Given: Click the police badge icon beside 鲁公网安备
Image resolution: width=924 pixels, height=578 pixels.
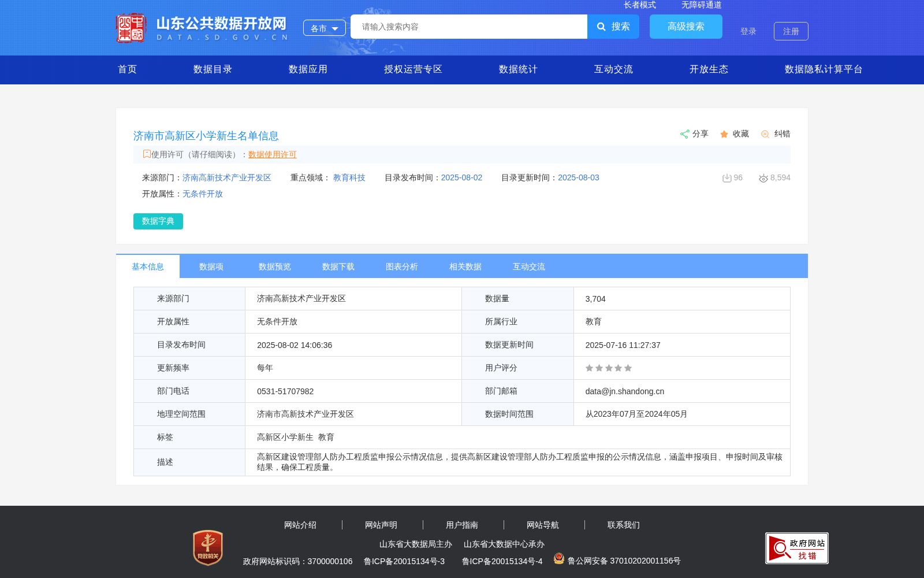Looking at the screenshot, I should [x=559, y=558].
